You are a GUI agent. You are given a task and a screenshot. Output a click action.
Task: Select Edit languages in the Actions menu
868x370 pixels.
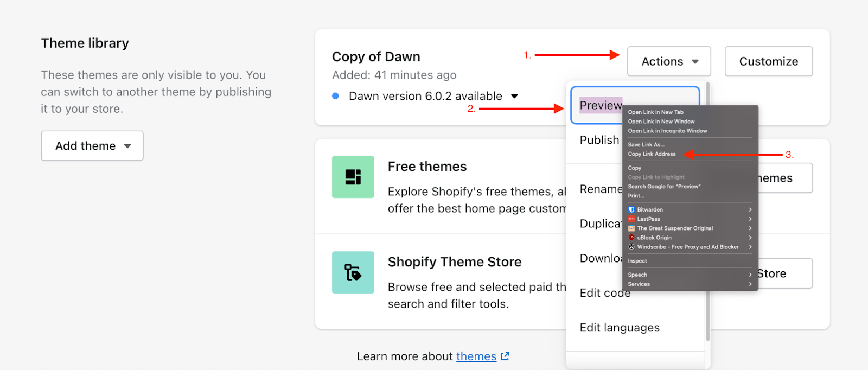(x=620, y=328)
